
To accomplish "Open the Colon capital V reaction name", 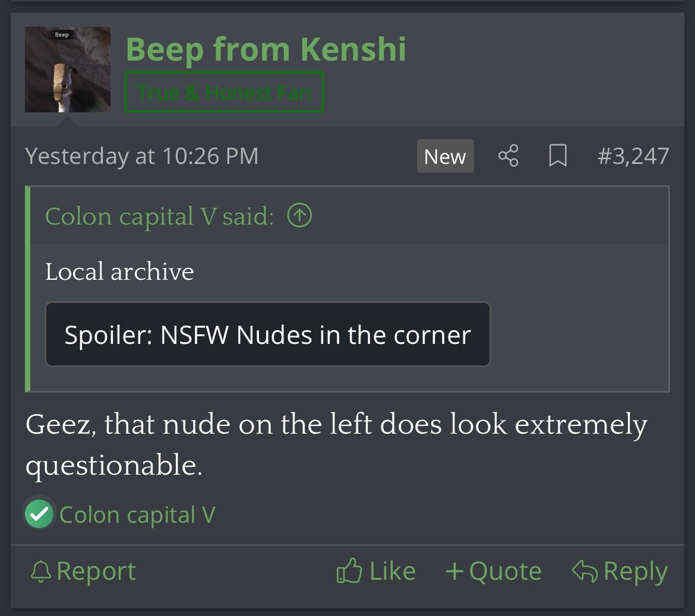I will [137, 514].
